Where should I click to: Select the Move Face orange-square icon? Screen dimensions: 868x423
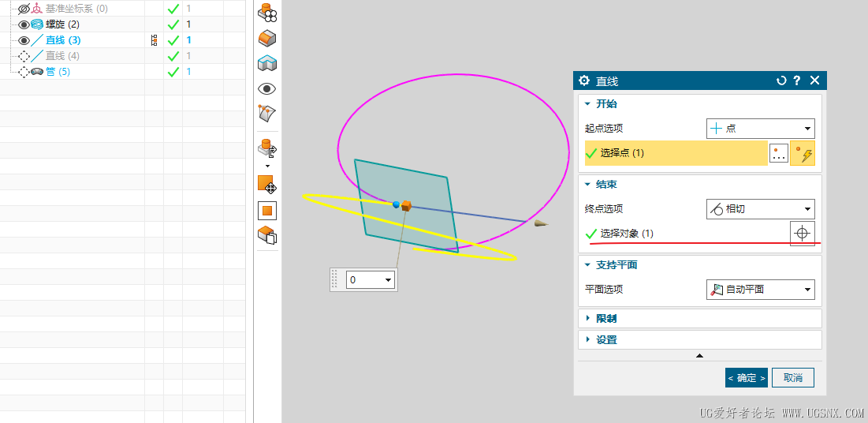[x=267, y=185]
